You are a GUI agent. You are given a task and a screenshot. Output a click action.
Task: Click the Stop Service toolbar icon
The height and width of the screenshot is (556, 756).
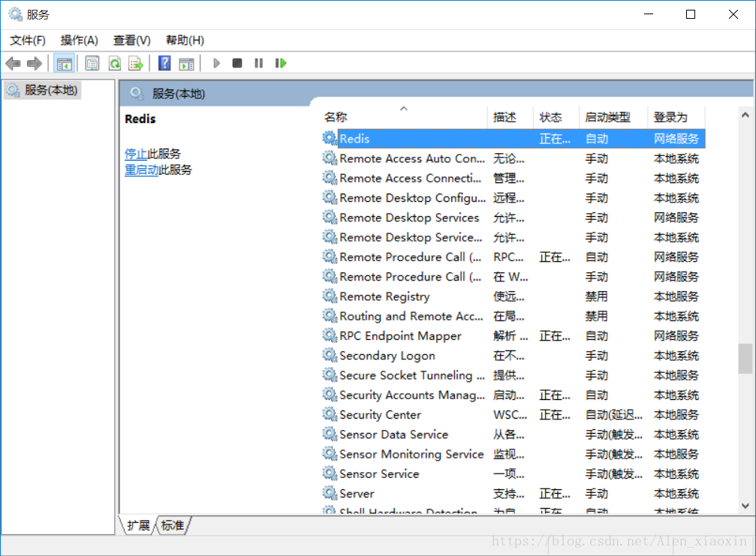[237, 63]
